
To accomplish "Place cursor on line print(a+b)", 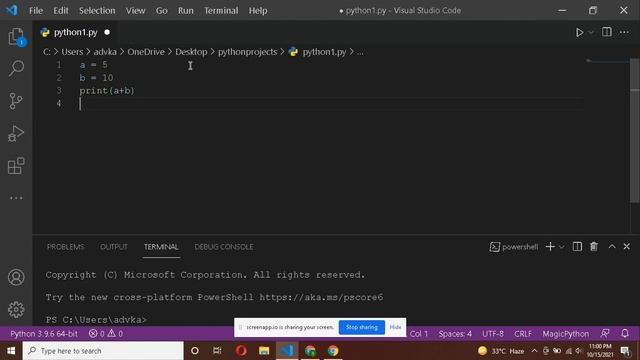I will tap(107, 91).
